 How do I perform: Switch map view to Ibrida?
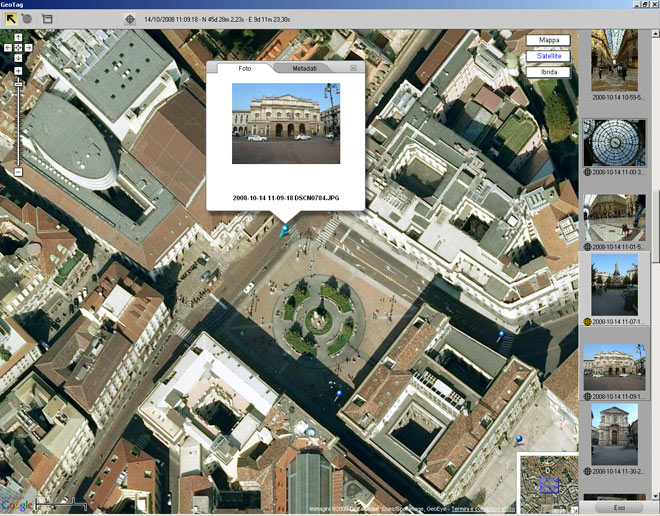click(x=548, y=72)
